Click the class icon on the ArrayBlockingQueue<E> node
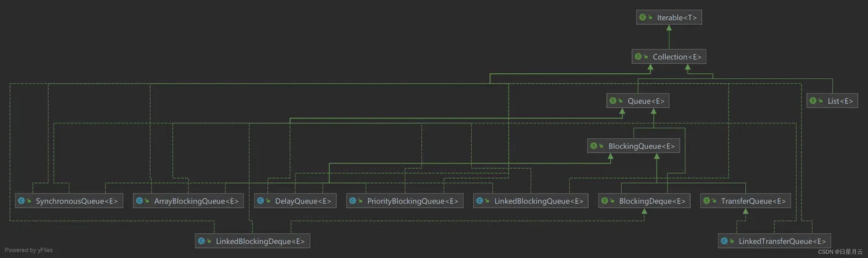This screenshot has width=868, height=258. [x=139, y=202]
